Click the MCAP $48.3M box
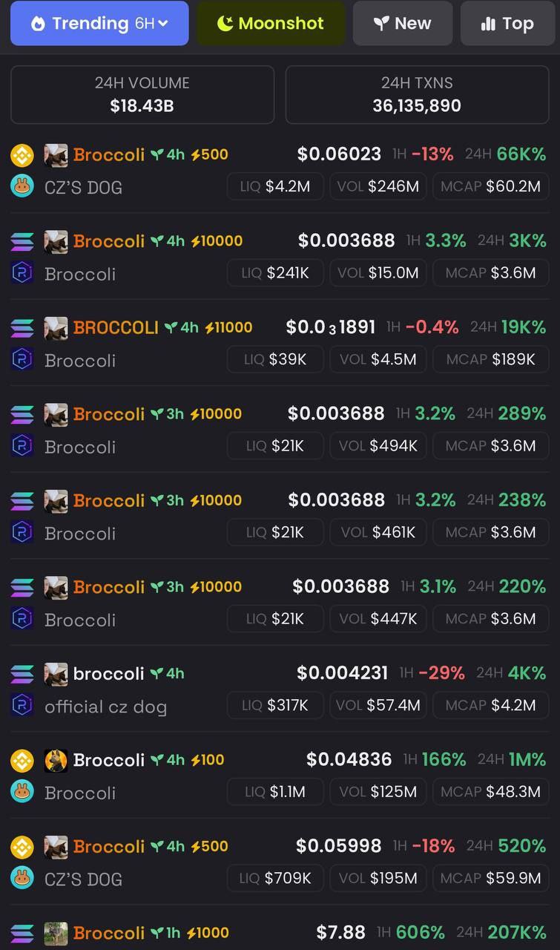Screen dimensions: 560x950 click(490, 792)
